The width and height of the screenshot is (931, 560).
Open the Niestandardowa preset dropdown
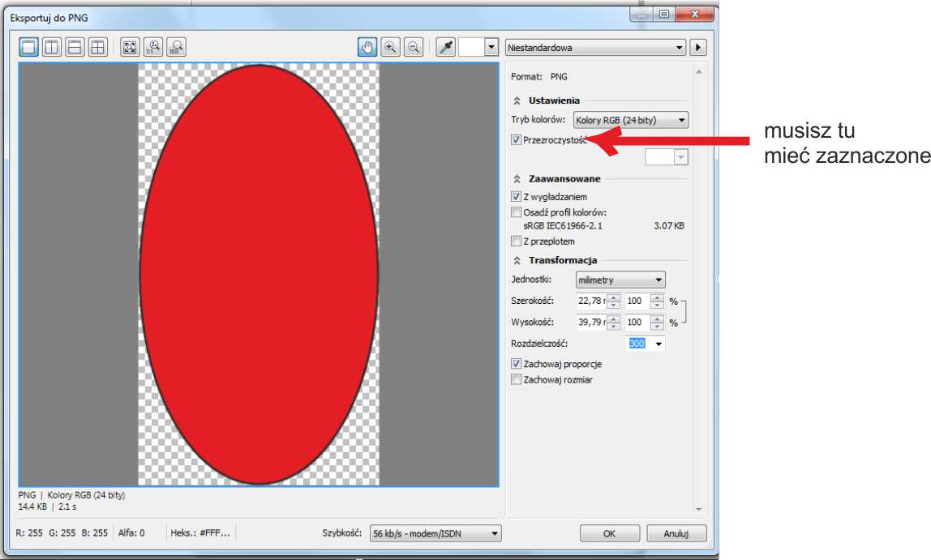[595, 48]
